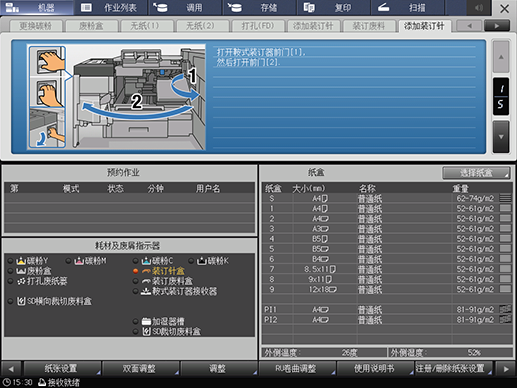Select the 打孔(FD) guidance tab
This screenshot has width=517, height=388.
click(258, 26)
